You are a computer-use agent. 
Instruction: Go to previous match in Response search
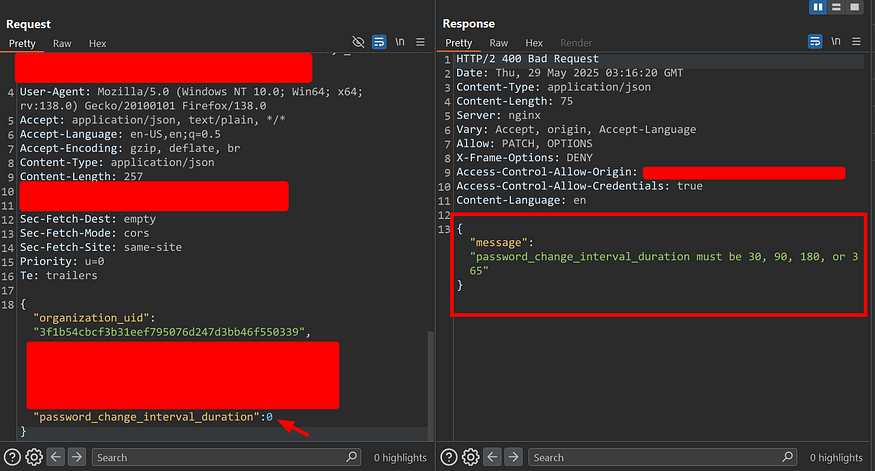point(491,457)
